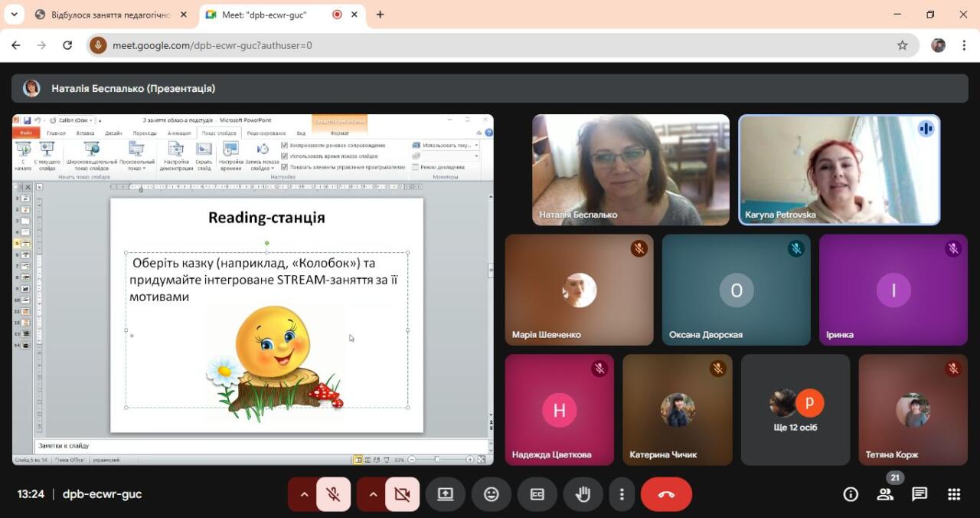Click the Іринка participant tile

tap(893, 290)
